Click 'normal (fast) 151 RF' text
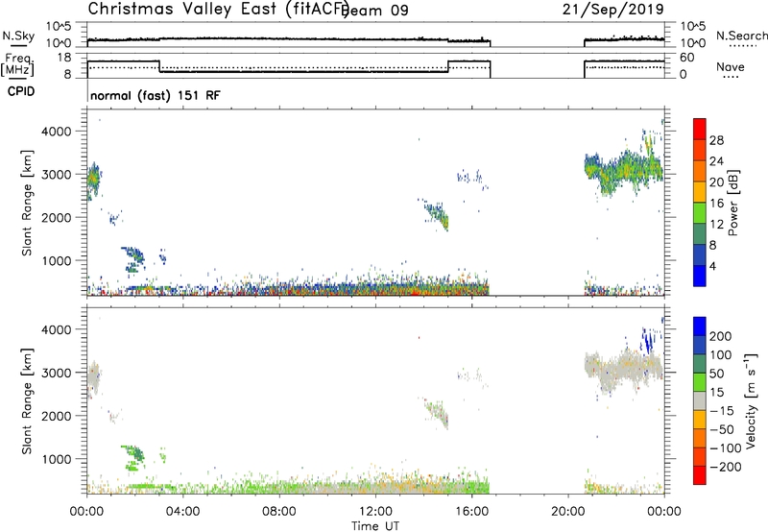This screenshot has height=532, width=768. click(x=156, y=95)
